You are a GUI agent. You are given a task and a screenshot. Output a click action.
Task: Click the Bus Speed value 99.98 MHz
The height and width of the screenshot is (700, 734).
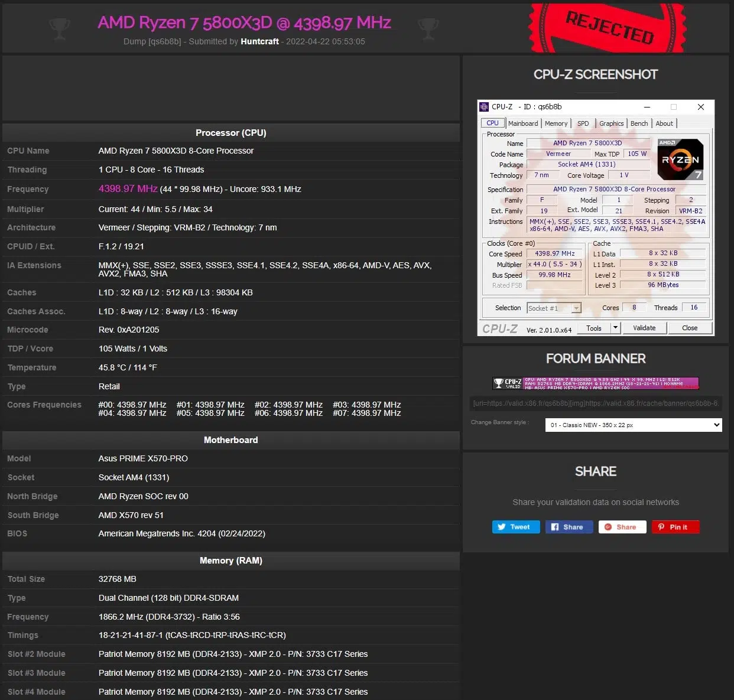point(554,275)
